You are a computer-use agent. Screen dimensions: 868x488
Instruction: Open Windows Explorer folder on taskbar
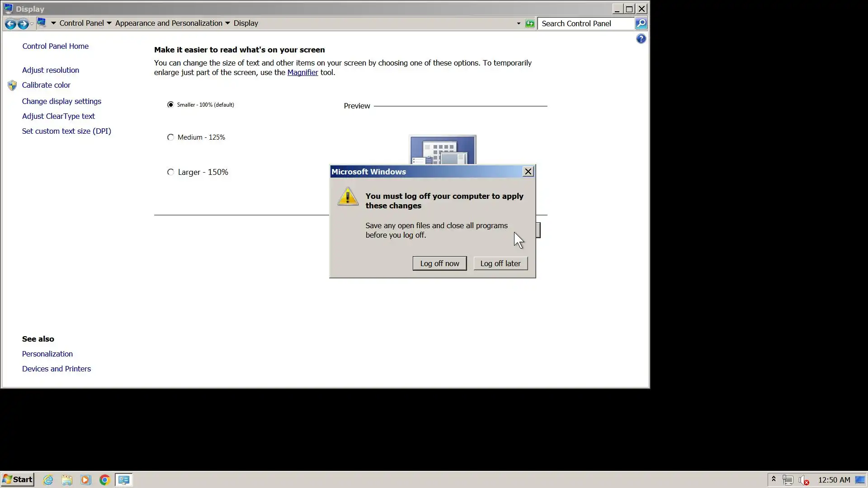point(67,480)
